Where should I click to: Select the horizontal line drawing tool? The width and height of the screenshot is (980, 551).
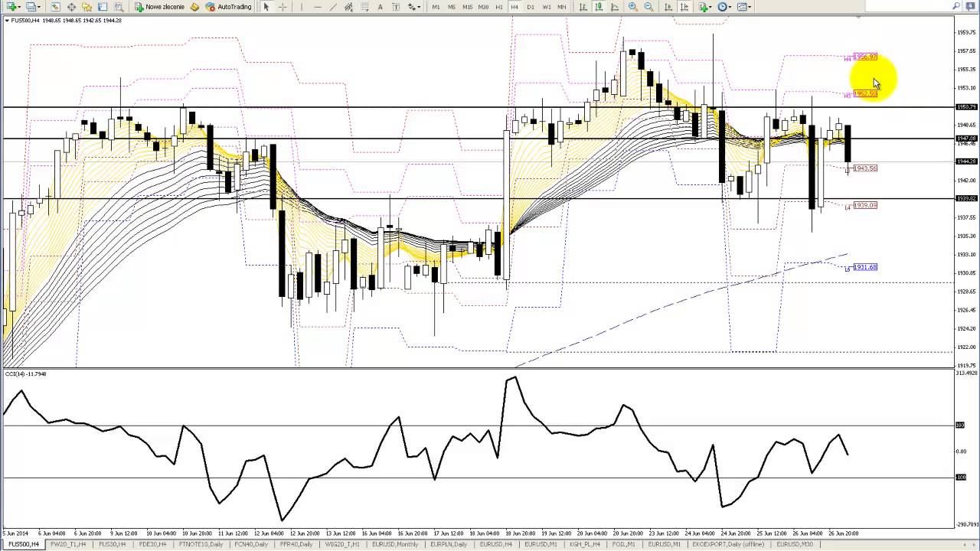pyautogui.click(x=318, y=7)
